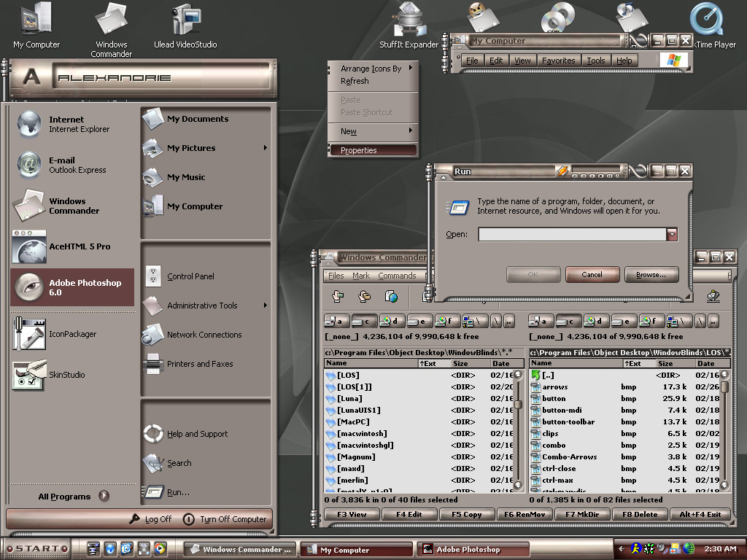Switch right Commander panel to drive f
The width and height of the screenshot is (747, 560).
click(x=651, y=322)
